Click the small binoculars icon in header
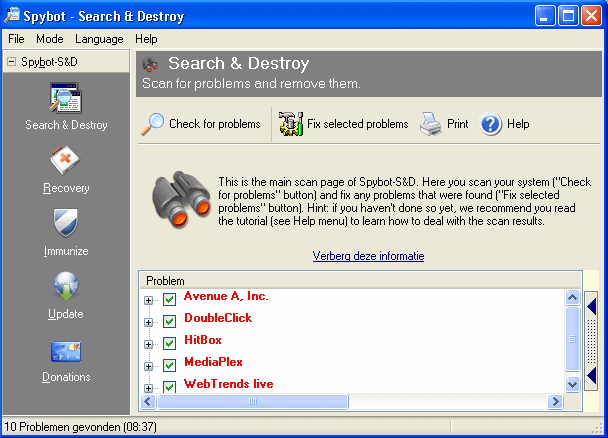 (150, 64)
